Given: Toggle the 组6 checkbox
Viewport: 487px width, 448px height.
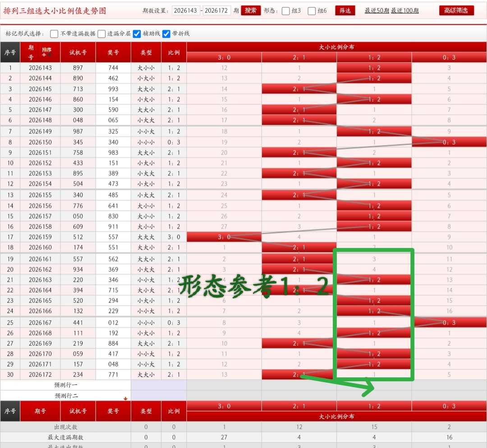Looking at the screenshot, I should pos(312,11).
